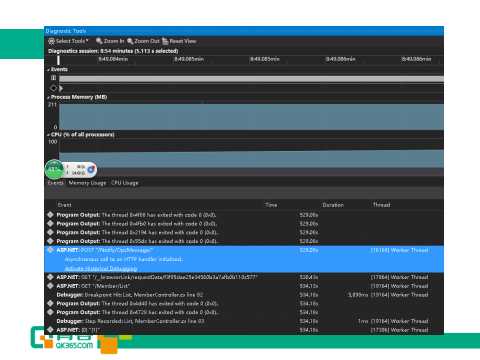Click the [17396] Worker Thread cell
The image size is (480, 360).
pyautogui.click(x=400, y=330)
